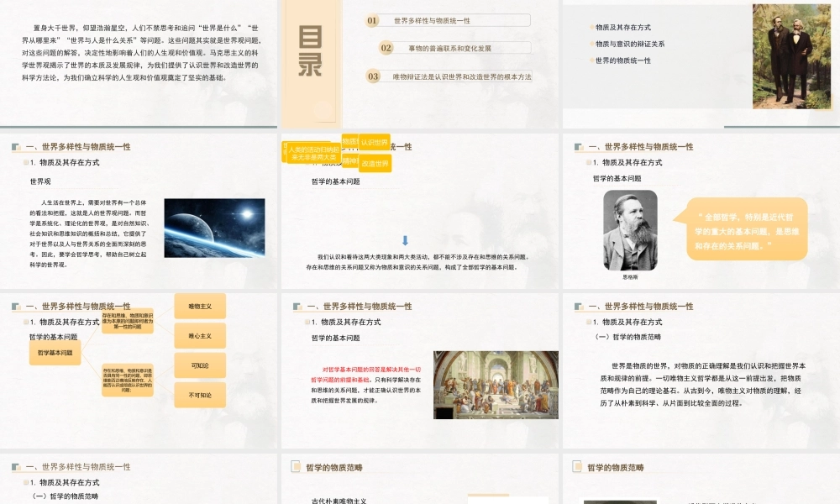Click the book icon on the bottom-right 哲学的物质范畴 slide
Image resolution: width=840 pixels, height=504 pixels.
point(575,465)
